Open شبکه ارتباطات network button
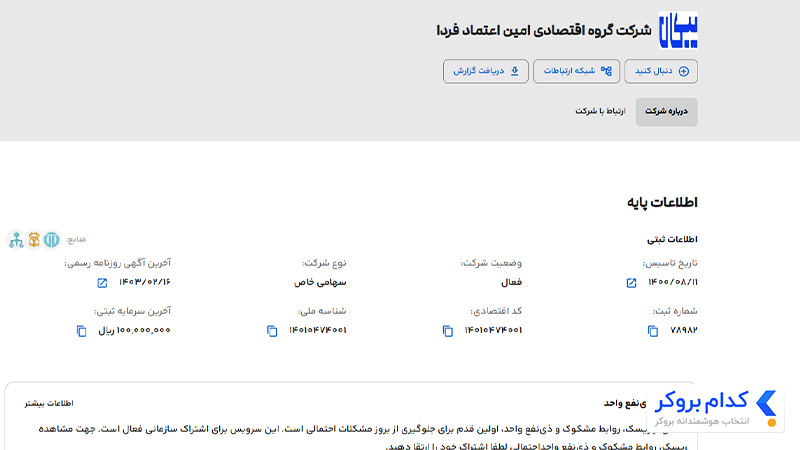This screenshot has width=800, height=450. tap(577, 71)
